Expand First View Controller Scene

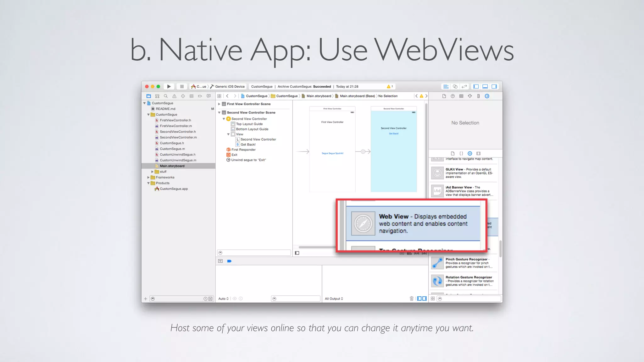(219, 104)
